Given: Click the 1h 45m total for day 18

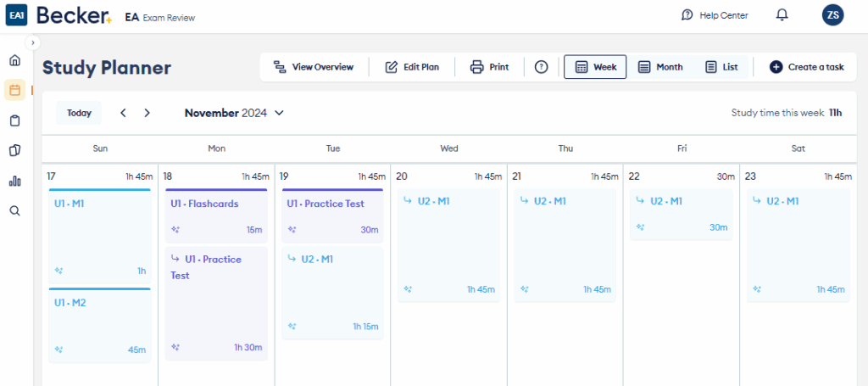Looking at the screenshot, I should coord(255,176).
